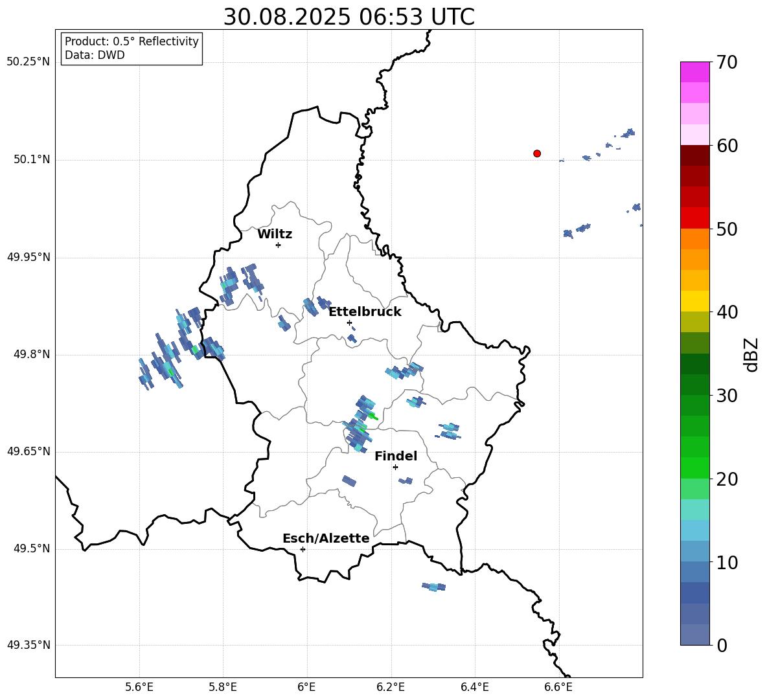767x700 pixels.
Task: Click the colorbar tick value 10
Action: pyautogui.click(x=727, y=562)
